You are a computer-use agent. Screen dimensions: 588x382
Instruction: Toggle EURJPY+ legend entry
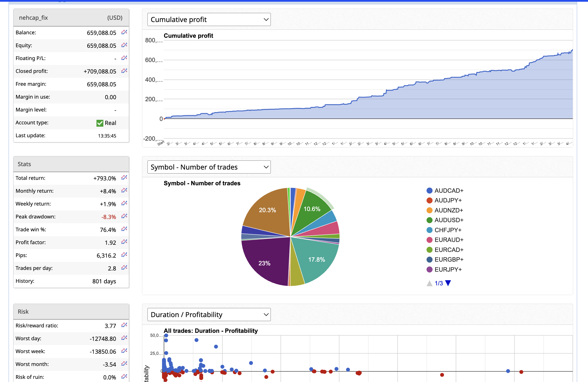[x=448, y=269]
